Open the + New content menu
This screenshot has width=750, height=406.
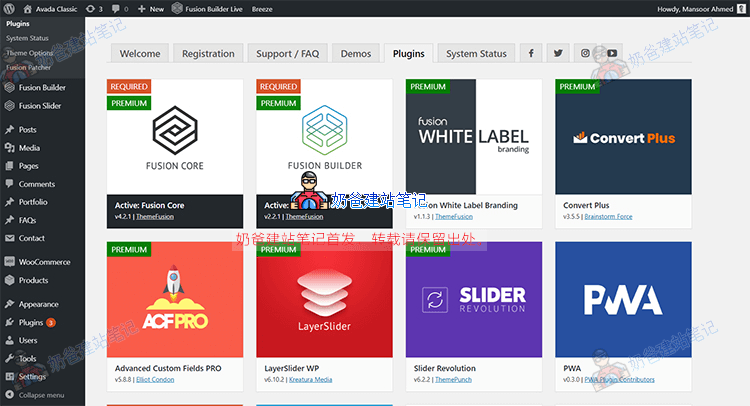click(151, 8)
